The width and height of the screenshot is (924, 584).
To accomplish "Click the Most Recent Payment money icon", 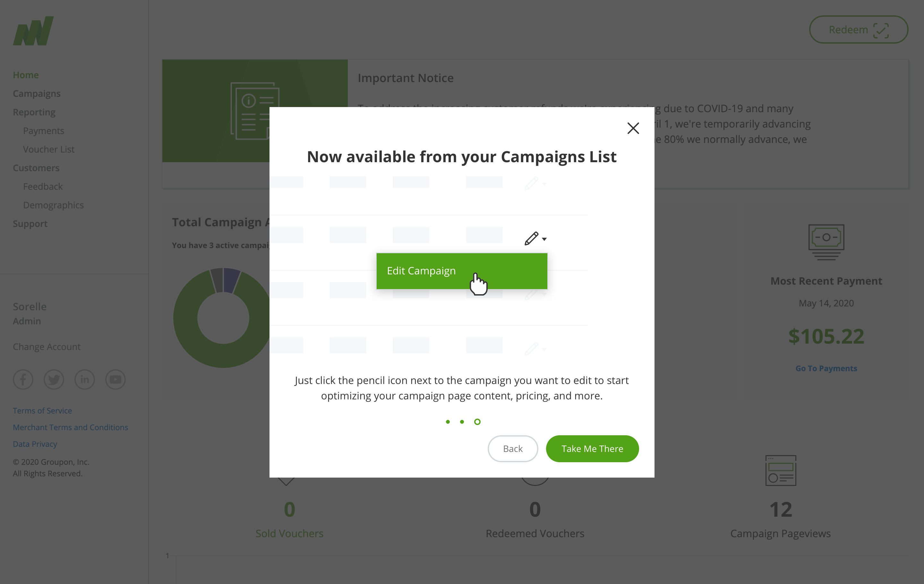I will [x=826, y=242].
